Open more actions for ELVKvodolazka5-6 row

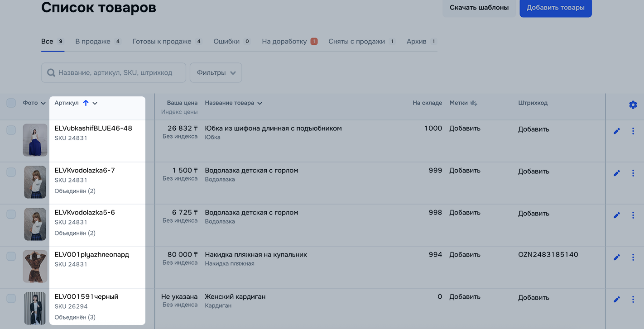coord(633,215)
